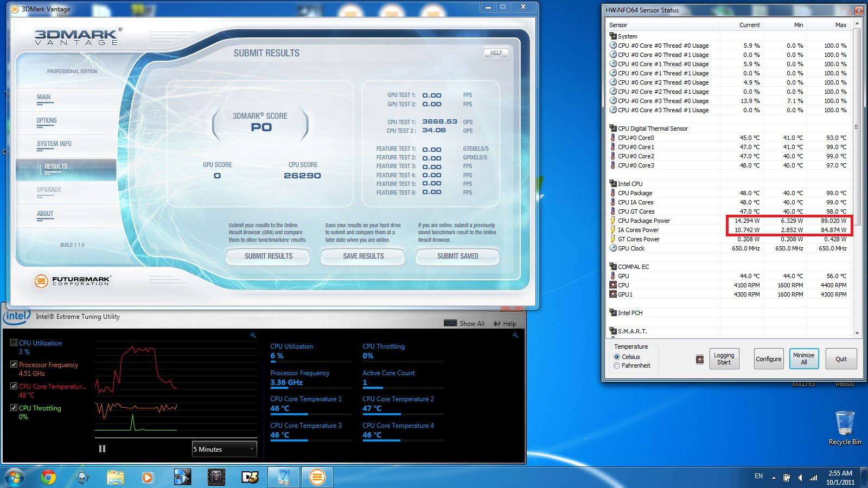Click the thermometer icon beside CPU#0 Core0
Image resolution: width=868 pixels, height=488 pixels.
click(613, 138)
